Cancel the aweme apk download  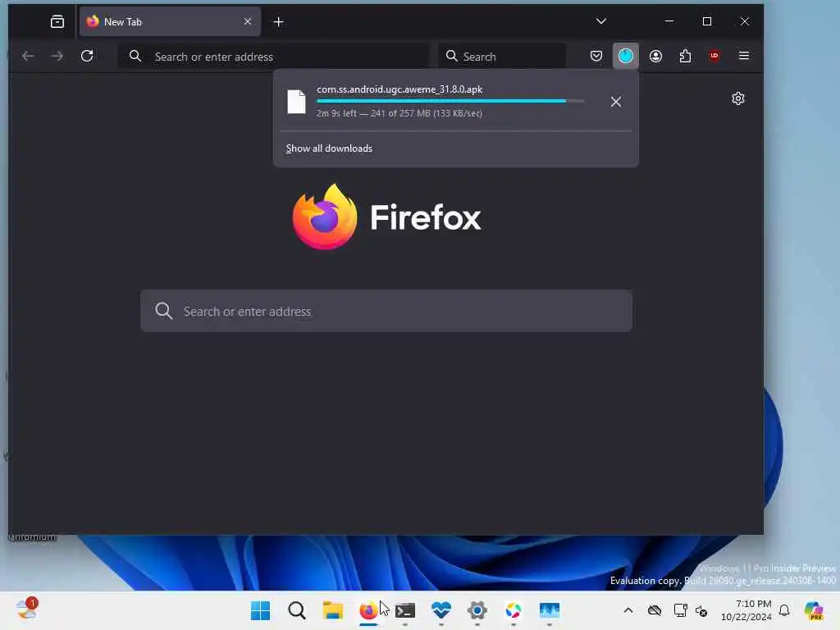tap(616, 102)
